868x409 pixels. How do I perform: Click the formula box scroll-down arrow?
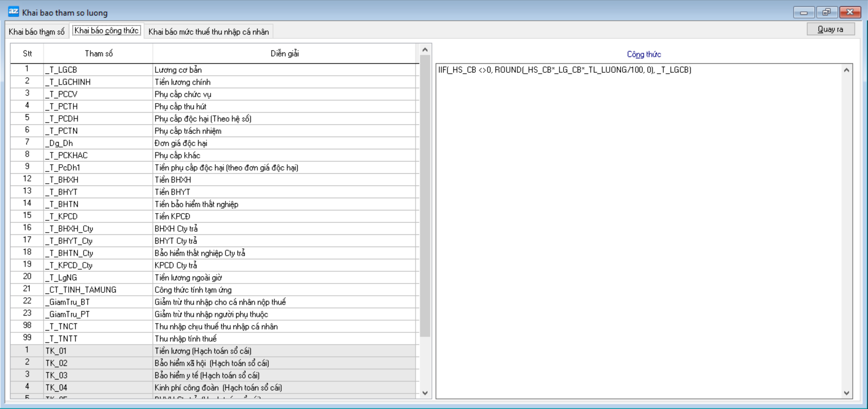pyautogui.click(x=846, y=393)
